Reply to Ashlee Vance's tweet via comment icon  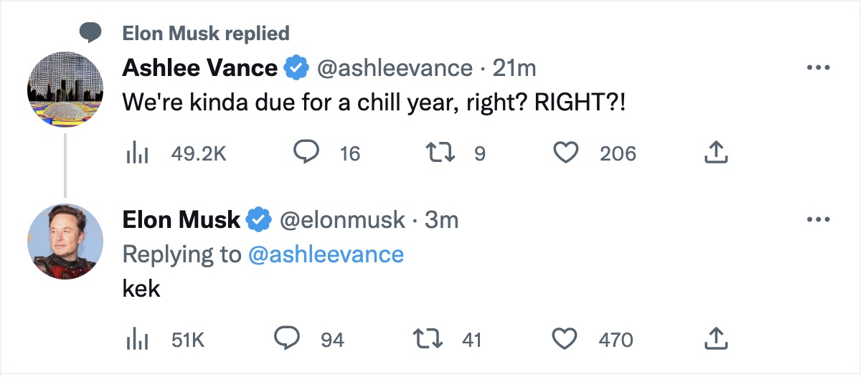coord(308,152)
